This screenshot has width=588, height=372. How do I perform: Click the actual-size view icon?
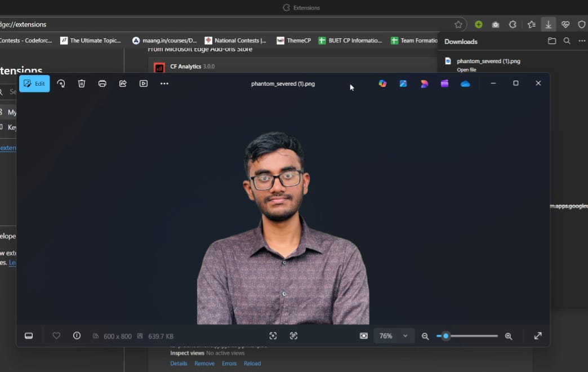pyautogui.click(x=293, y=335)
